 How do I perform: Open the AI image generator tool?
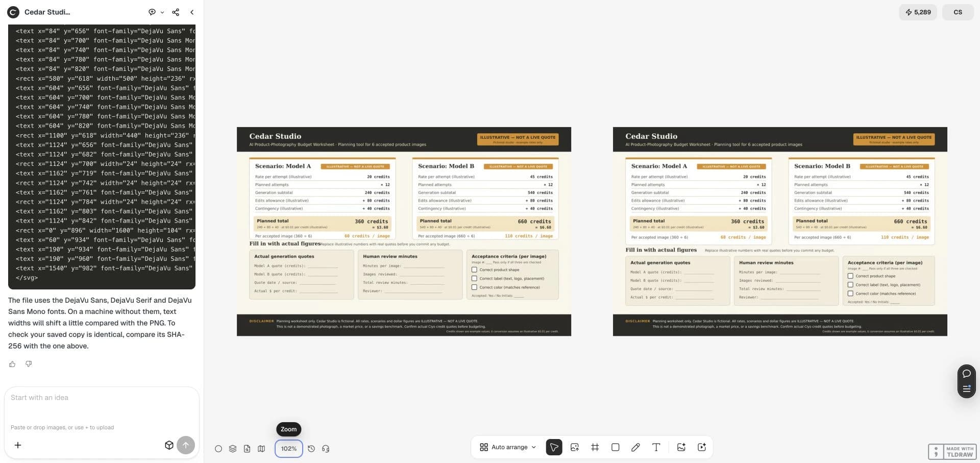pos(681,447)
